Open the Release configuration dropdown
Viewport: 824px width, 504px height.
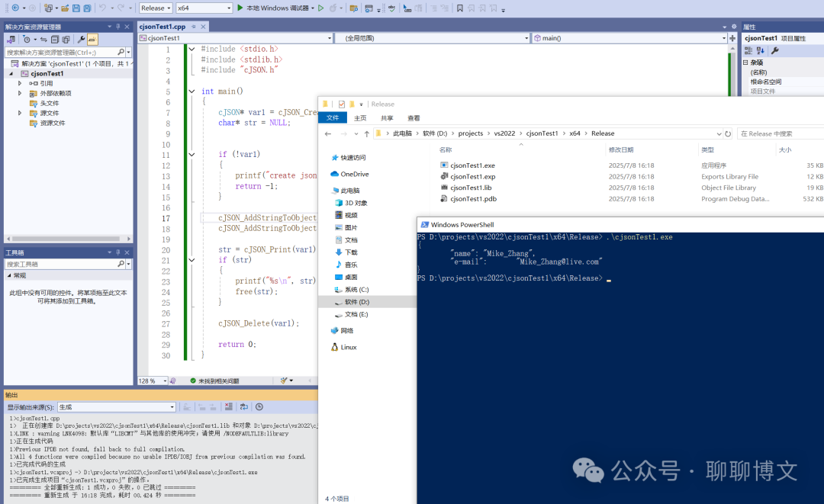tap(156, 8)
